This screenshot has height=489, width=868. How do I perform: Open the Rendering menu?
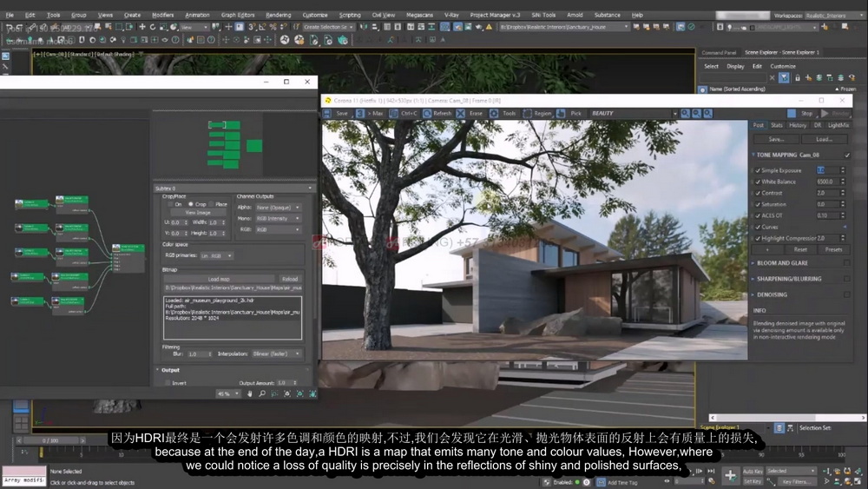point(278,15)
